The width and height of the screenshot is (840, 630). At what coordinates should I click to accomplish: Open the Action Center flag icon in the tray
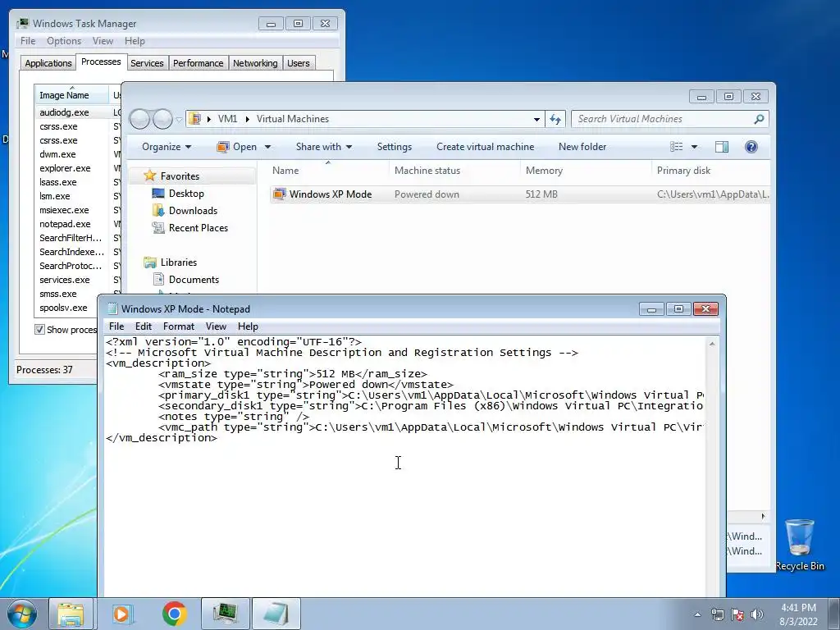[x=737, y=614]
